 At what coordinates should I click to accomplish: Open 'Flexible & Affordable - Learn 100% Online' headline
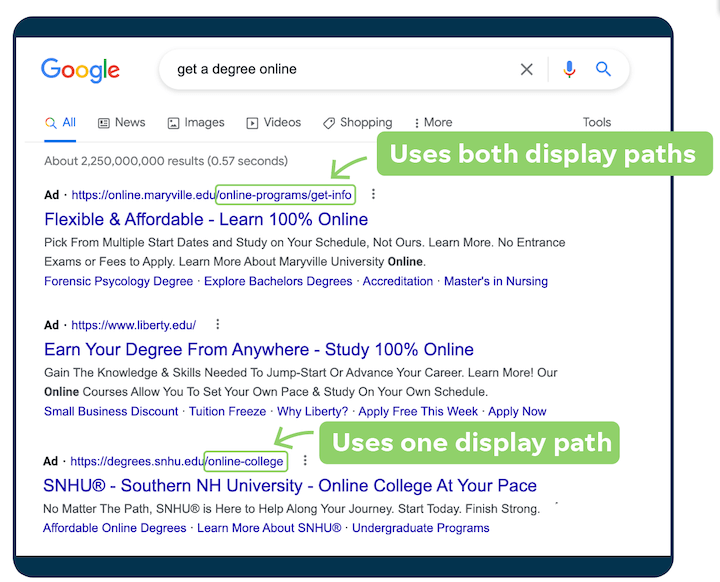click(x=206, y=220)
